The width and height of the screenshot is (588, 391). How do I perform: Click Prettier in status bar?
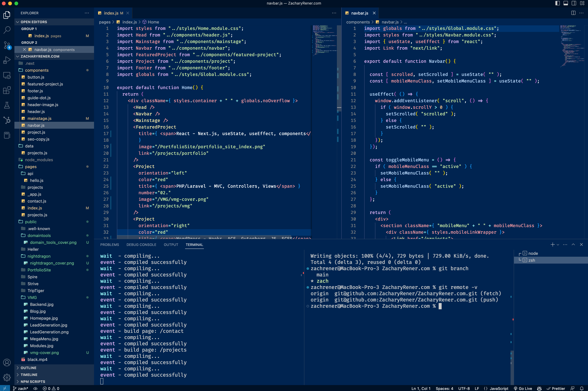(556, 388)
